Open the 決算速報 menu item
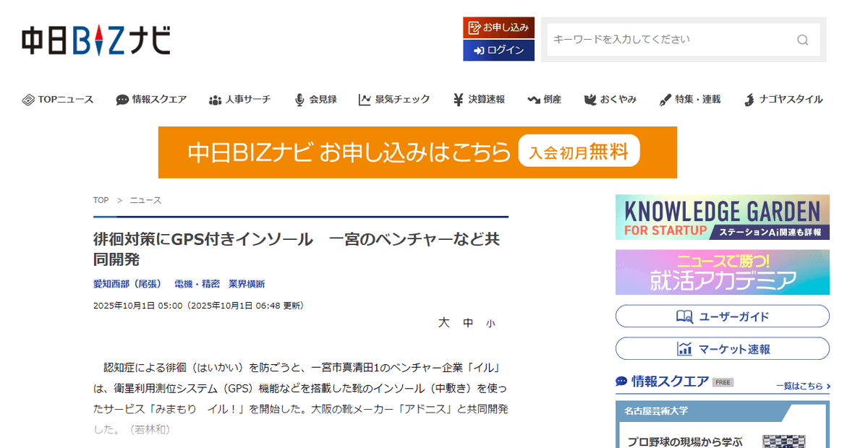 pos(478,100)
